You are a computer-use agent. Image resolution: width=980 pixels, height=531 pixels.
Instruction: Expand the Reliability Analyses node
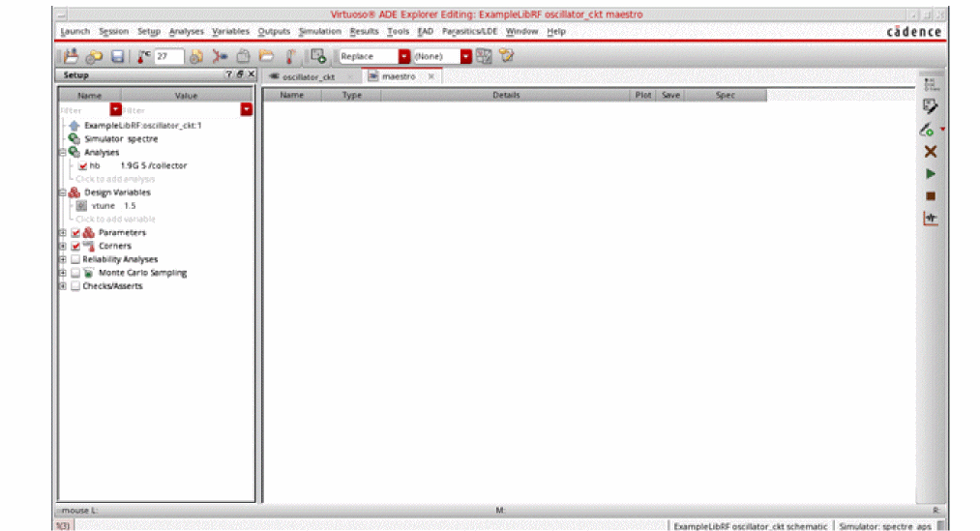pyautogui.click(x=63, y=259)
